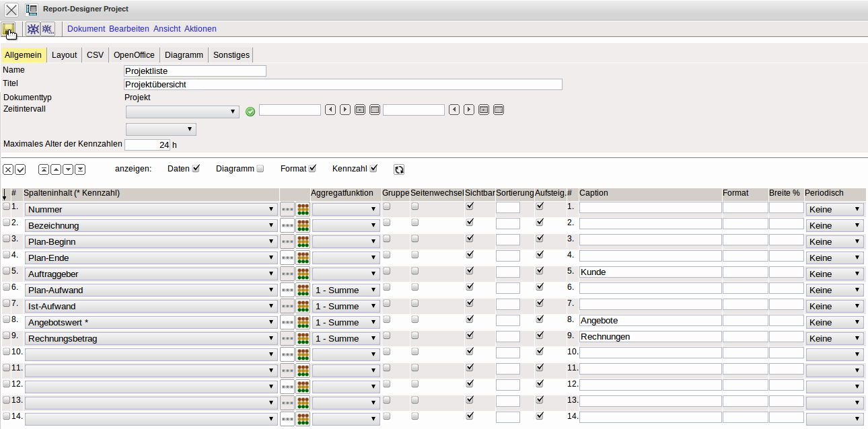Uncheck the Daten display checkbox

coord(196,169)
